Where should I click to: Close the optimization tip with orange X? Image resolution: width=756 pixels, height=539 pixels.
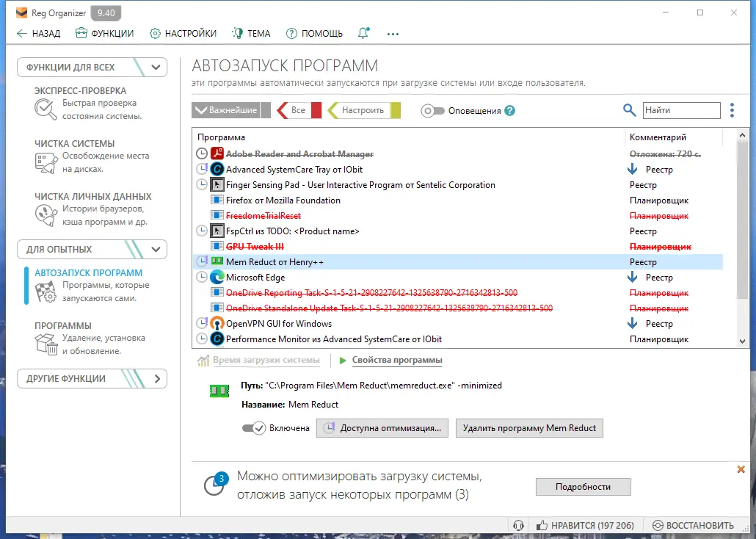[x=741, y=469]
